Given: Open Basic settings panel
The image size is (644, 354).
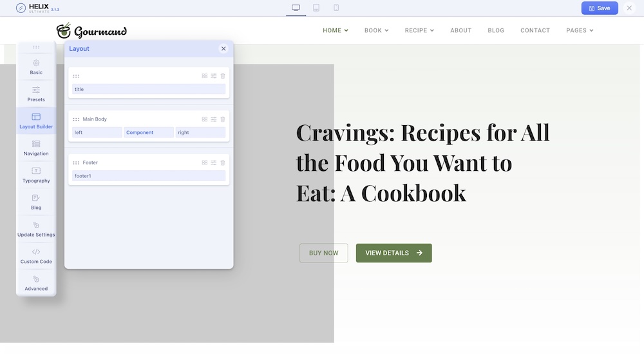Looking at the screenshot, I should (x=36, y=67).
